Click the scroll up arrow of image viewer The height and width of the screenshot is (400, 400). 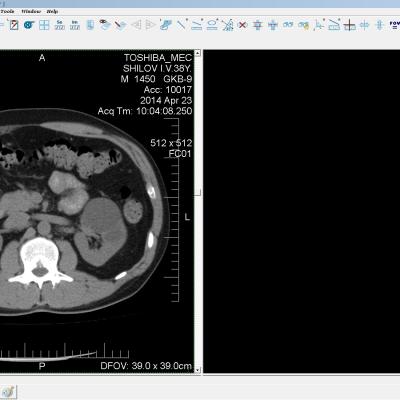tap(198, 53)
